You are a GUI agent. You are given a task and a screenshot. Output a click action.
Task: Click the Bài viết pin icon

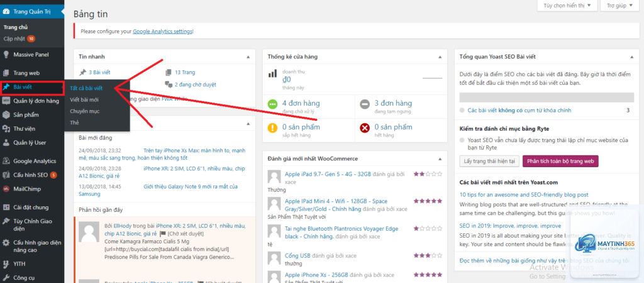[6, 87]
